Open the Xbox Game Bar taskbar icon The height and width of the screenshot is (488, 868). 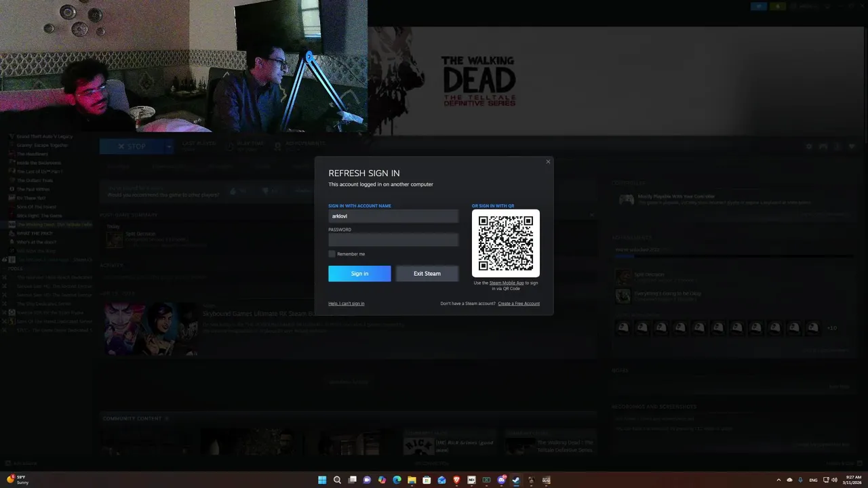pos(486,480)
